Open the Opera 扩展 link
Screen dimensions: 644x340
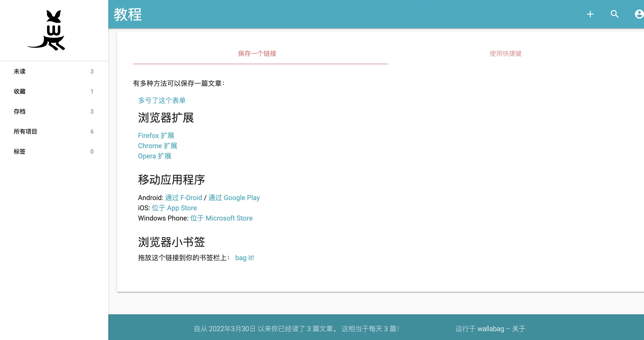pos(155,156)
